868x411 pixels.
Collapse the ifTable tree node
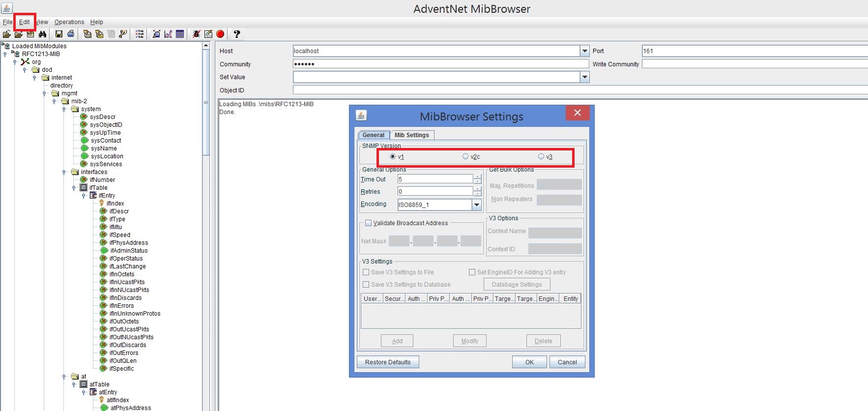(x=74, y=188)
